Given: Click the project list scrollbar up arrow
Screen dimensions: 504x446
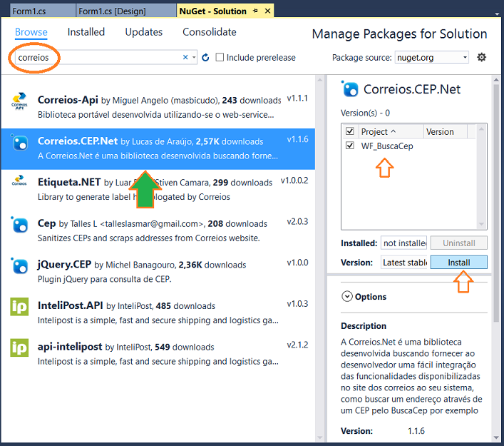Looking at the screenshot, I should (481, 128).
